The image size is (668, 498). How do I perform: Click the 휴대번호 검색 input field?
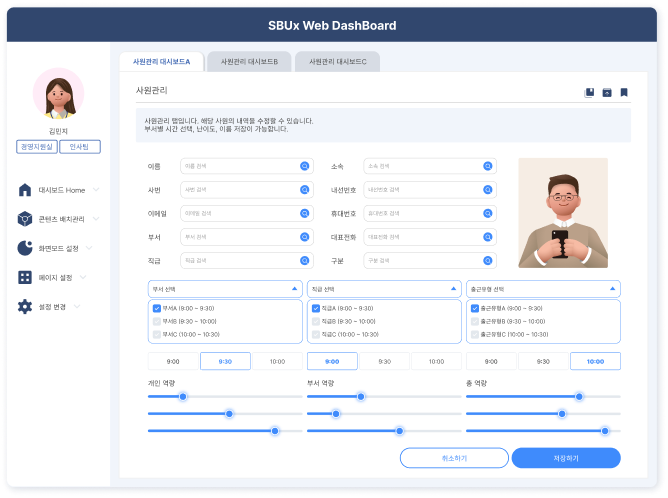click(x=430, y=213)
